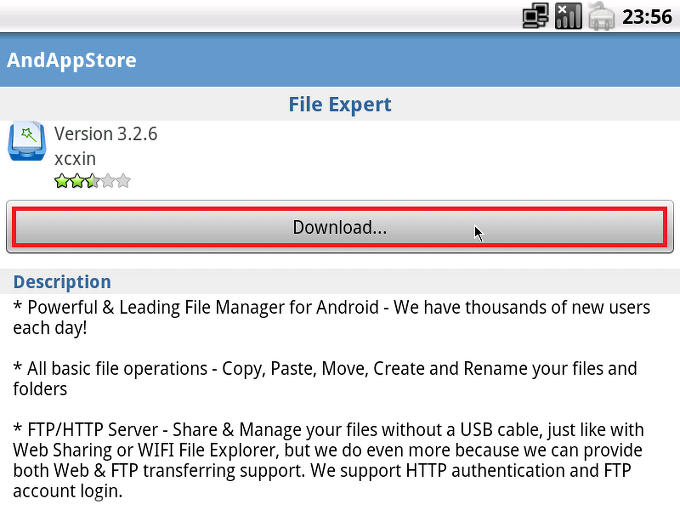Click the Version 3.2.6 text
The width and height of the screenshot is (680, 510).
click(106, 134)
